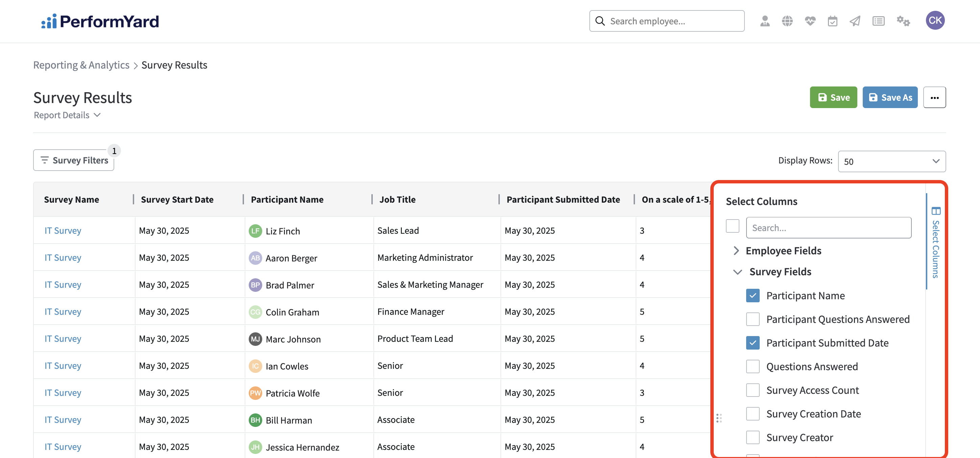The height and width of the screenshot is (458, 980).
Task: Open the list document icon in header
Action: click(x=878, y=21)
